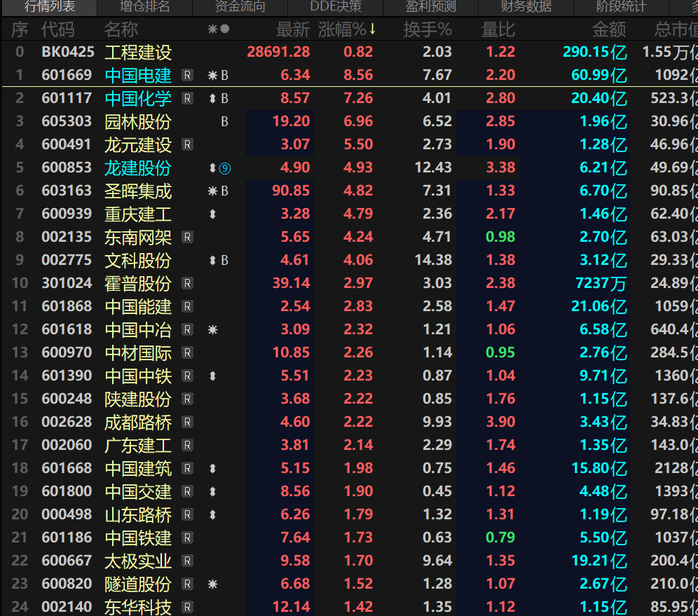The width and height of the screenshot is (698, 616).
Task: Sort by the 量比 column header
Action: coord(498,29)
